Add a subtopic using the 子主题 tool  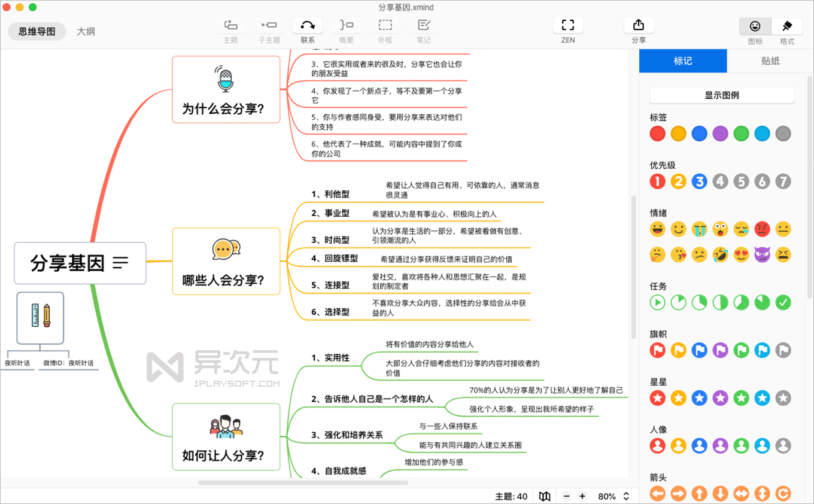click(x=269, y=29)
